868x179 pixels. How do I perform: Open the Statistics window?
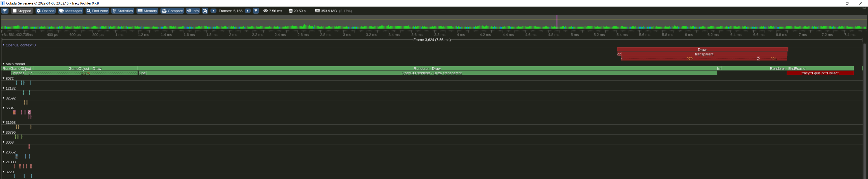click(123, 11)
